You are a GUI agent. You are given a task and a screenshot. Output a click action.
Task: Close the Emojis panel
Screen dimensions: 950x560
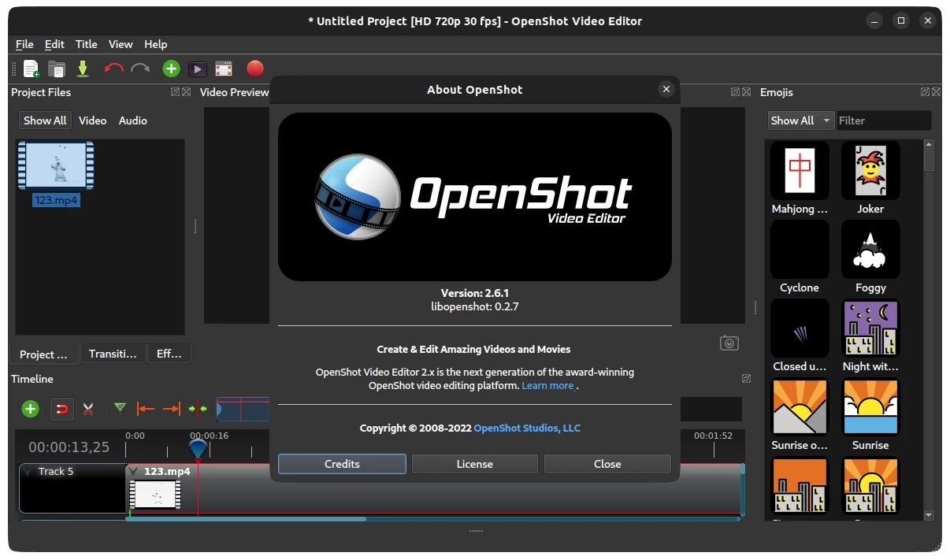click(936, 92)
